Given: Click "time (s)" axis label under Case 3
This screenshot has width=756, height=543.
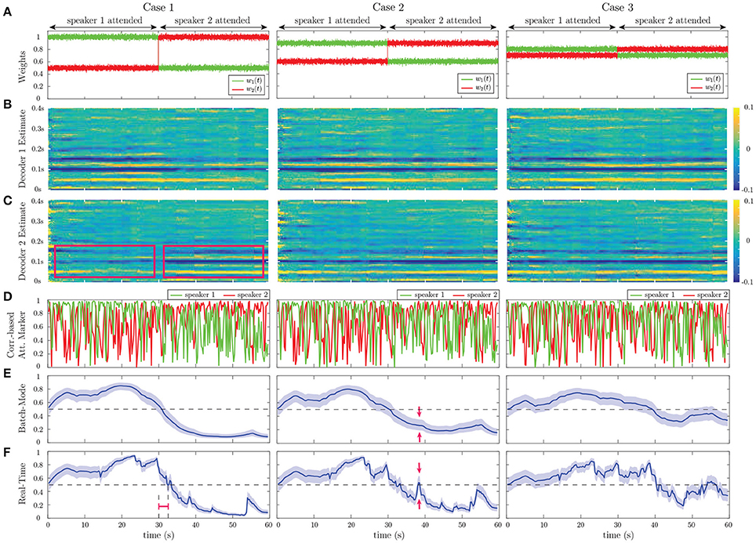Looking at the screenshot, I should 617,535.
